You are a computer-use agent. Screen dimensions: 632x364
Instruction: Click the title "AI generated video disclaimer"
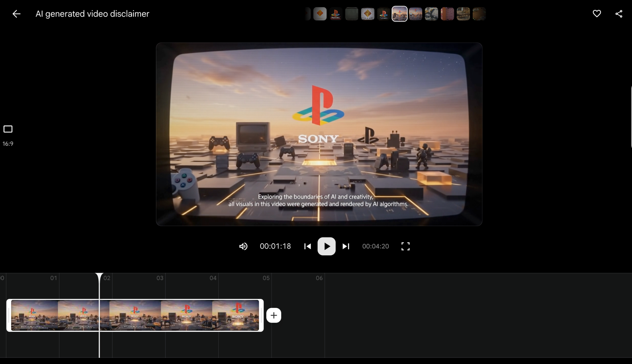[x=92, y=14]
